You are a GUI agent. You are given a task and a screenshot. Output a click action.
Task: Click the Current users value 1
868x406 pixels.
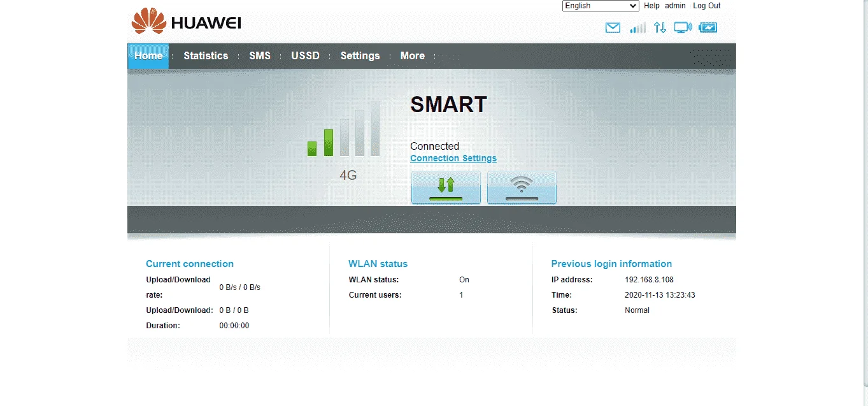(462, 295)
